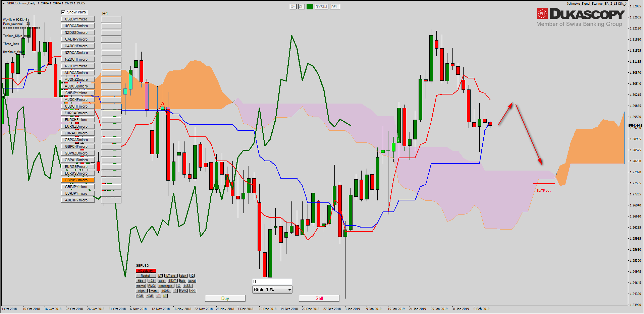644x314 pixels.
Task: Uncheck the Show Pairs checkbox
Action: [63, 12]
